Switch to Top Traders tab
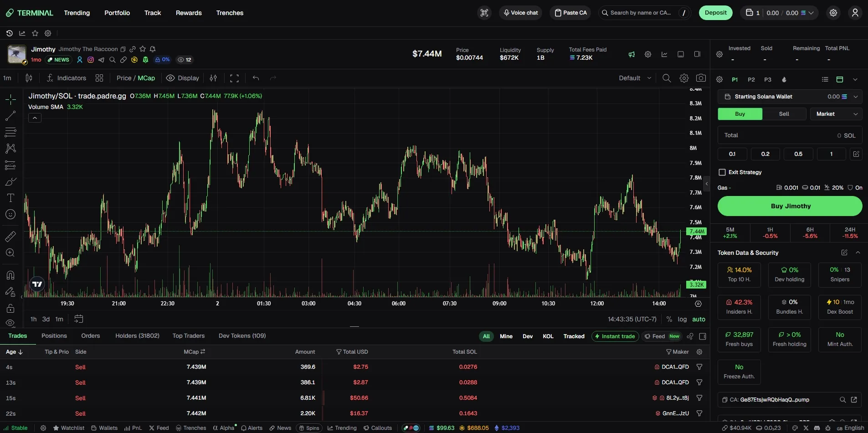The width and height of the screenshot is (868, 433). click(189, 336)
